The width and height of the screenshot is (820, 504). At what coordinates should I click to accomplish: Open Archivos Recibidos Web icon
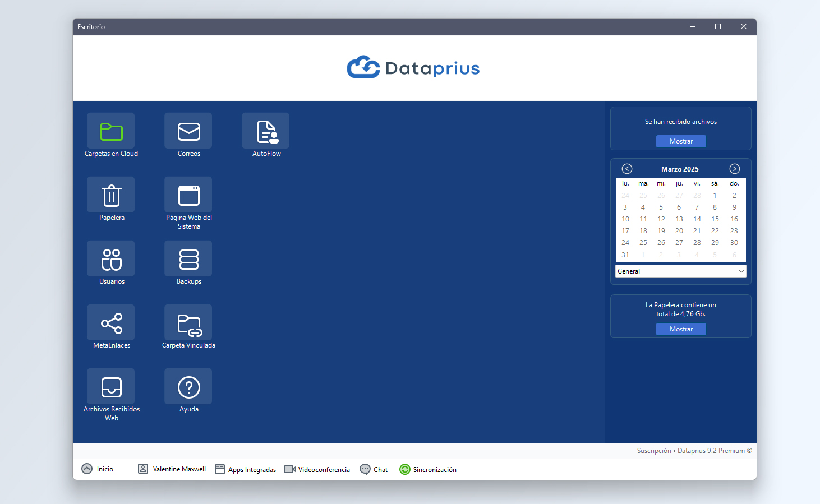(x=111, y=386)
